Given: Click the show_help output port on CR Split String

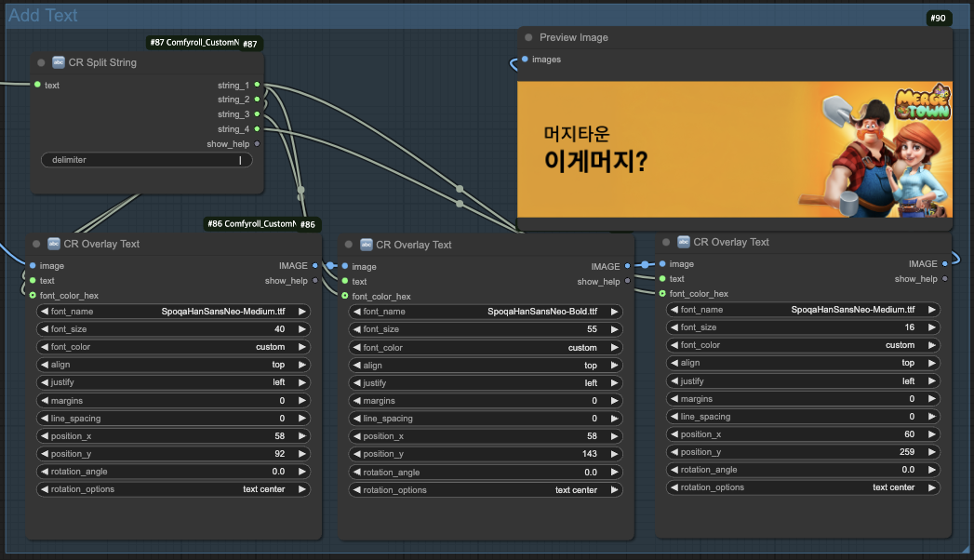Looking at the screenshot, I should coord(257,144).
